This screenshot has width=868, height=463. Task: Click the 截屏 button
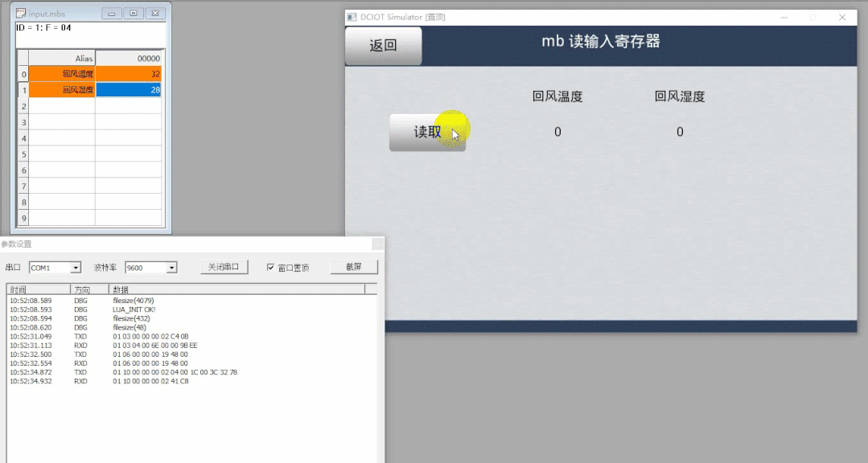click(x=354, y=267)
